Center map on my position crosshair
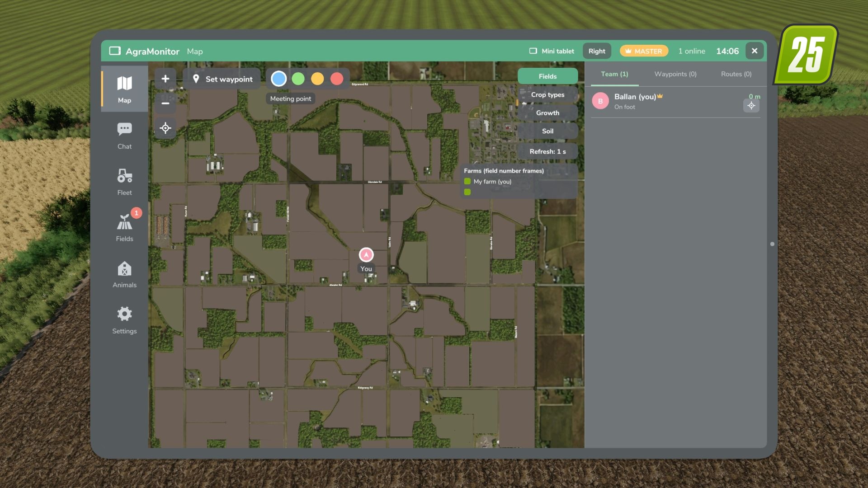This screenshot has width=868, height=488. point(165,128)
